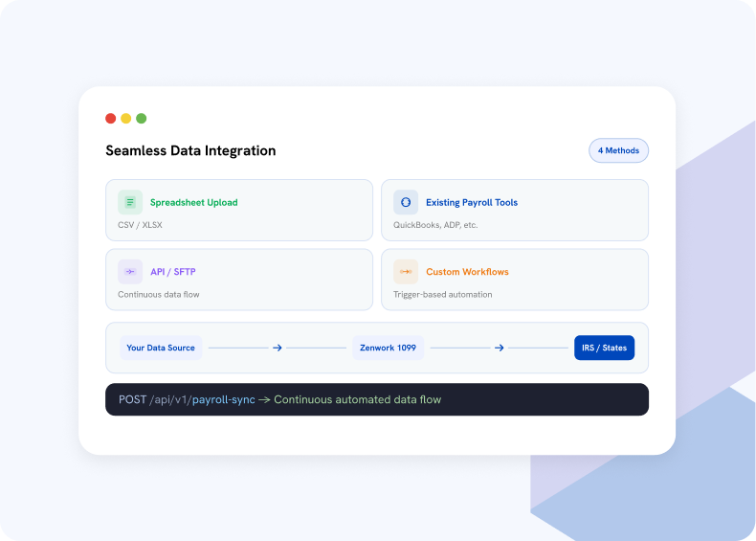Open the Existing Payroll Tools title
This screenshot has height=541, width=756.
pos(472,202)
